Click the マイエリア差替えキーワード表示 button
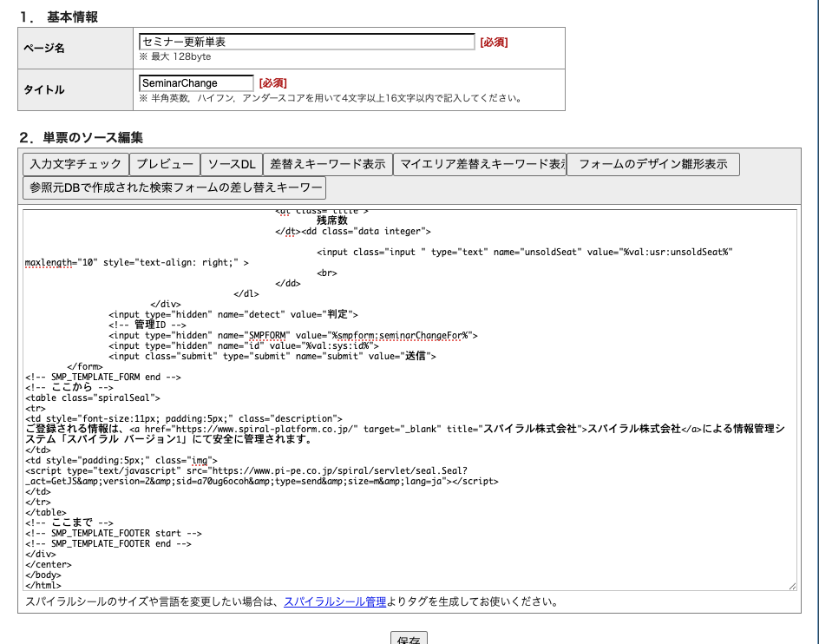Viewport: 819px width, 644px height. click(480, 164)
